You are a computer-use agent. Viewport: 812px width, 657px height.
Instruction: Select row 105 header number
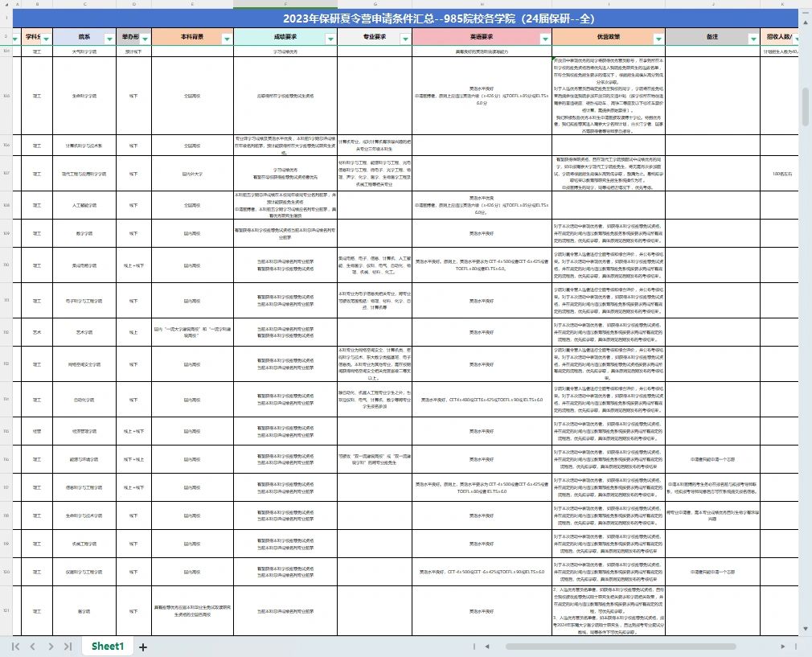pos(6,96)
